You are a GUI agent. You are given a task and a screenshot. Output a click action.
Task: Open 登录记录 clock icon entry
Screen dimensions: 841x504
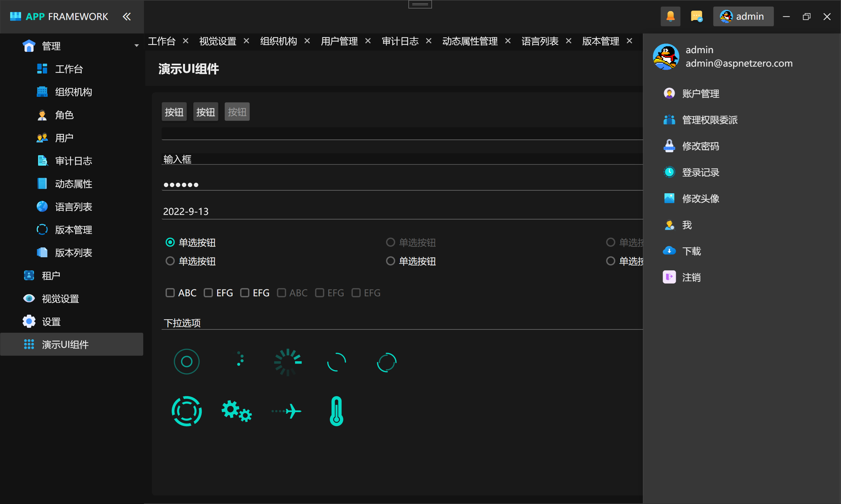pyautogui.click(x=669, y=172)
